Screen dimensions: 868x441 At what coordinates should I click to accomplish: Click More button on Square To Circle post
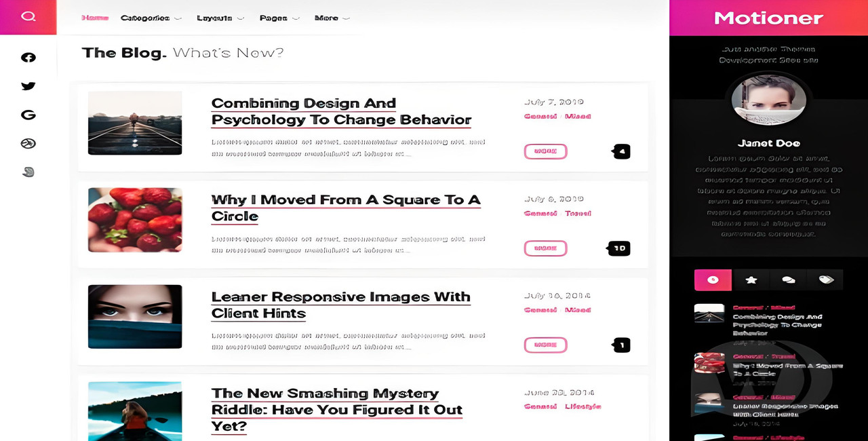(x=545, y=248)
